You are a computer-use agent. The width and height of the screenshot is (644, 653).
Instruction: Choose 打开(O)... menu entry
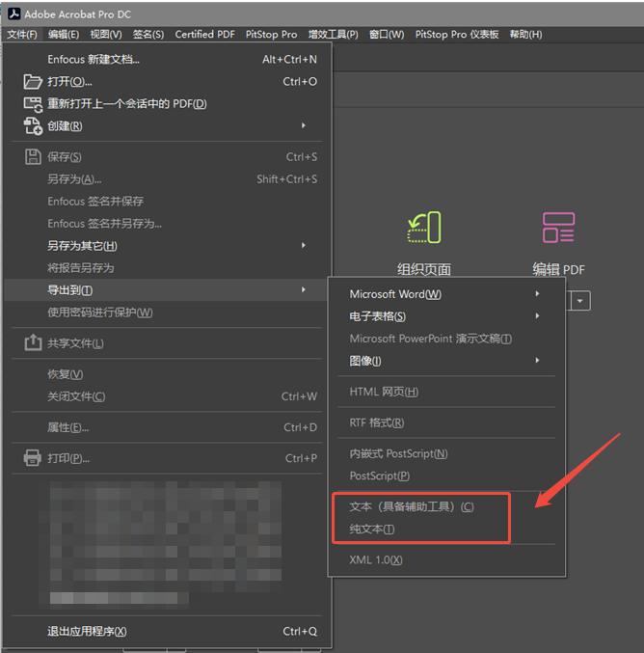coord(167,82)
